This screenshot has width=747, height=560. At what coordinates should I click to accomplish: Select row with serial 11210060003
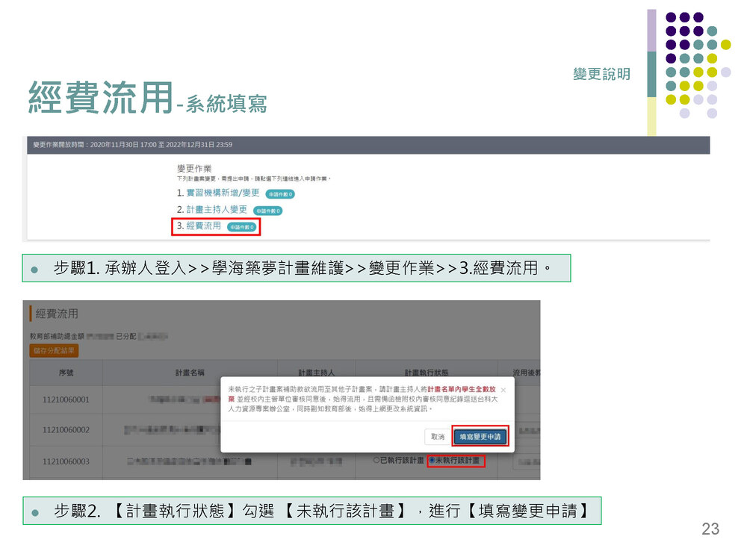pyautogui.click(x=66, y=461)
